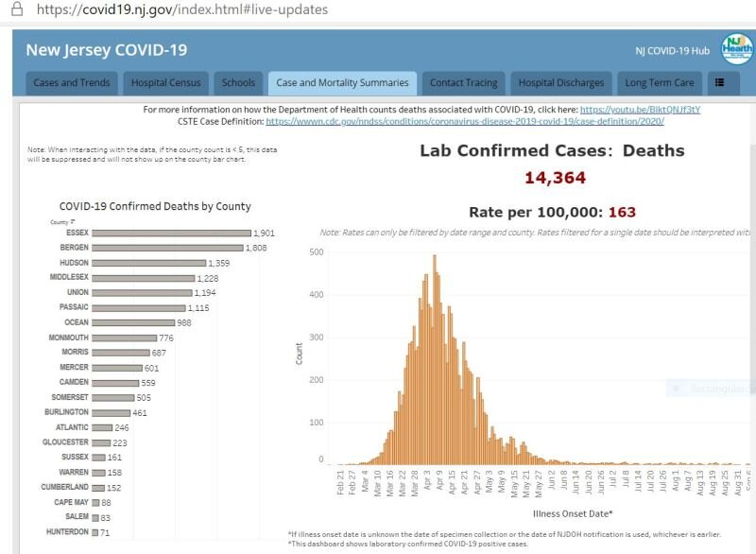Image resolution: width=756 pixels, height=554 pixels.
Task: Click the Sussex county bar
Action: coord(99,458)
